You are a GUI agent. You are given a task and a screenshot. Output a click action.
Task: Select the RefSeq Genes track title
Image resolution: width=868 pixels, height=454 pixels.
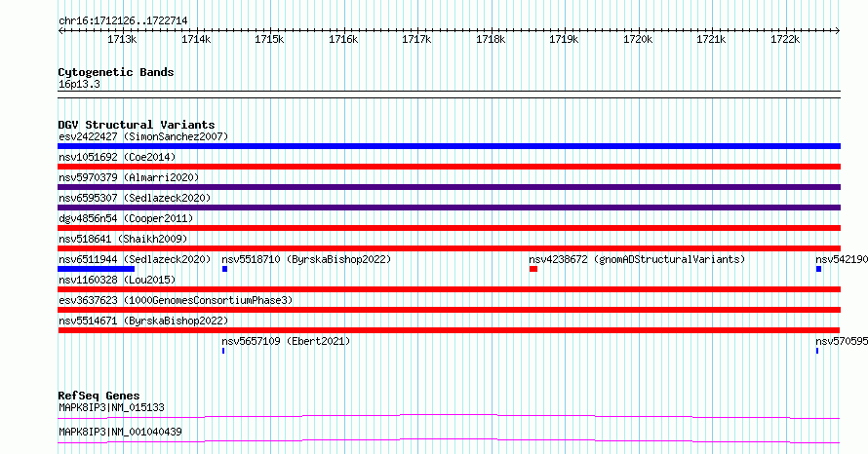click(x=99, y=396)
